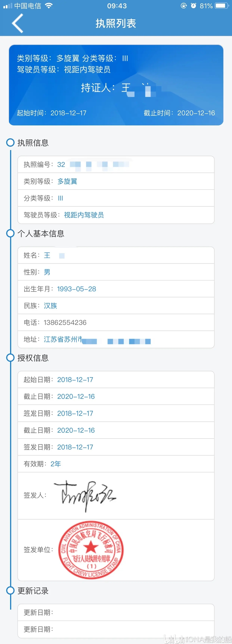Tap the 执照编号 license number row
The image size is (232, 644).
click(116, 164)
